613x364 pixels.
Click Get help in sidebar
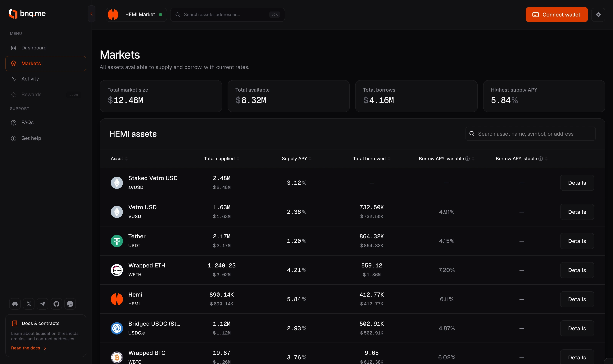coord(46,138)
